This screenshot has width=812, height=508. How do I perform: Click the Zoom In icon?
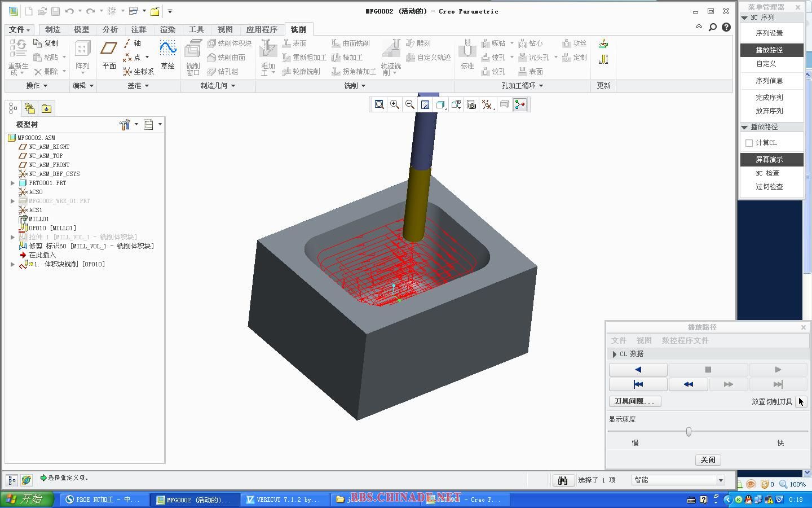(x=395, y=104)
